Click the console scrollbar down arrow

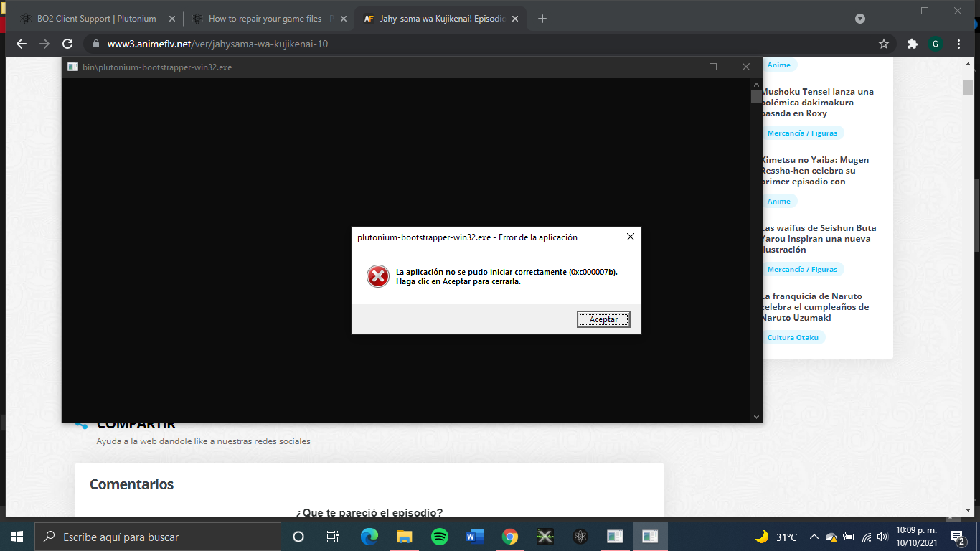tap(756, 416)
